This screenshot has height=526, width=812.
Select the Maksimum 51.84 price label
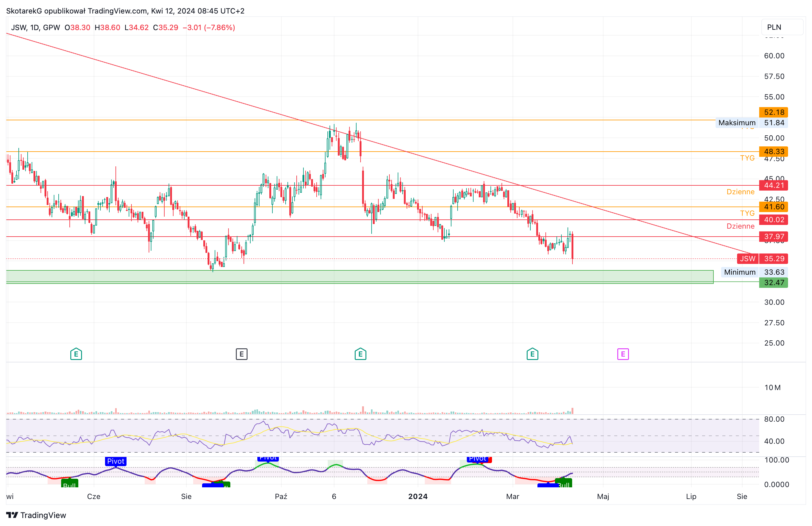[751, 123]
